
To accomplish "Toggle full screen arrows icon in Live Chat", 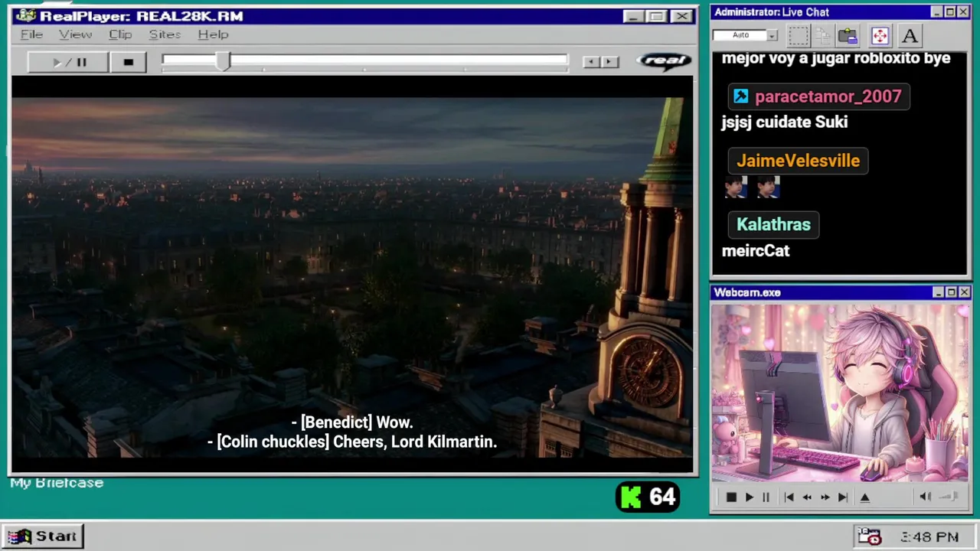I will [880, 35].
